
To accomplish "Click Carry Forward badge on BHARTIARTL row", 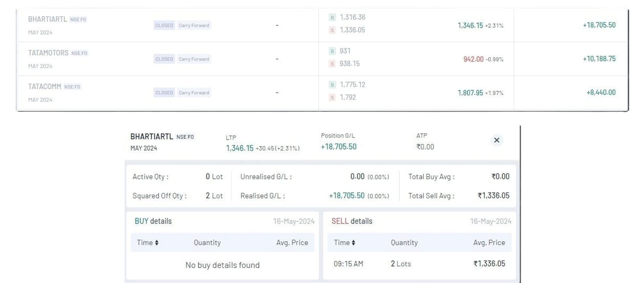I will [x=194, y=25].
